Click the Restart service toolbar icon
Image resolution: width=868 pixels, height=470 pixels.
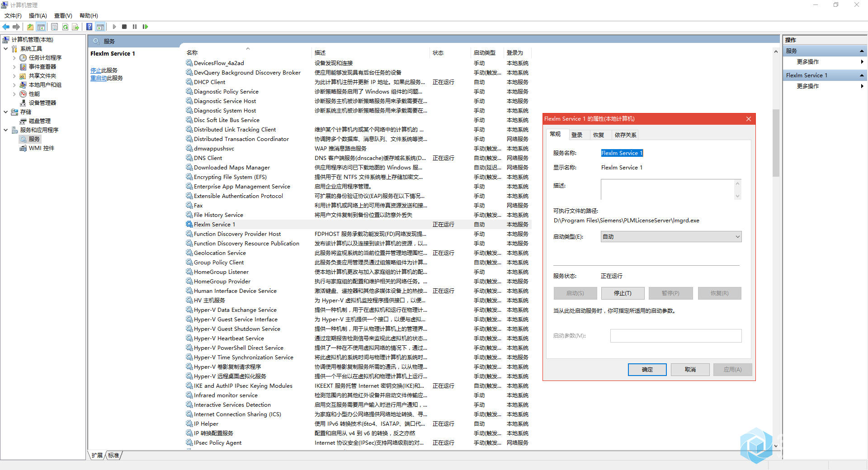[145, 27]
